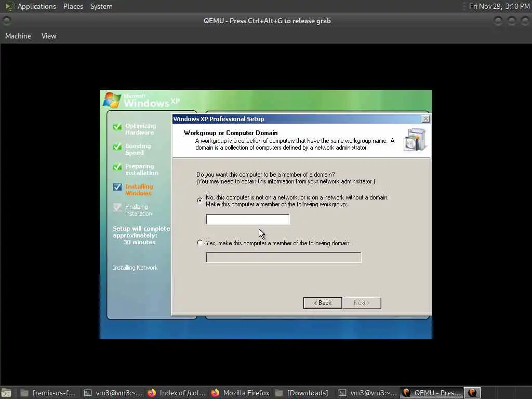Viewport: 532px width, 399px height.
Task: Click the Finalizing installation greyed check icon
Action: (117, 207)
